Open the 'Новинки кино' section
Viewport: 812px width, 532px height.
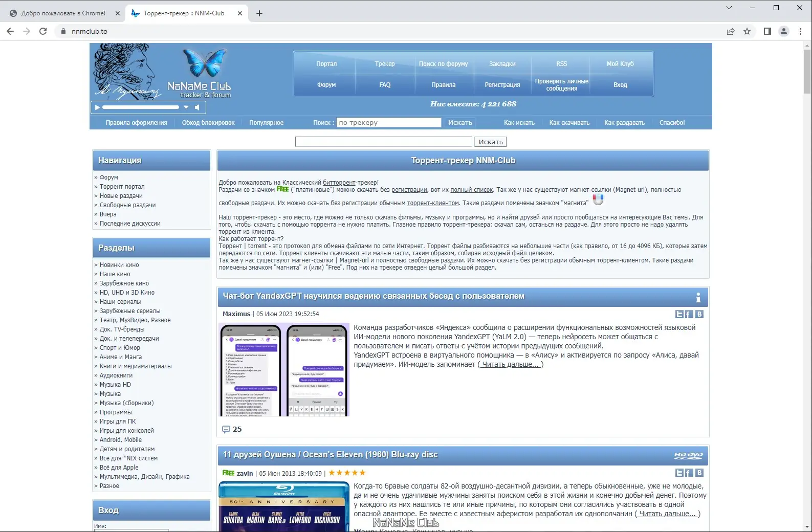[119, 265]
